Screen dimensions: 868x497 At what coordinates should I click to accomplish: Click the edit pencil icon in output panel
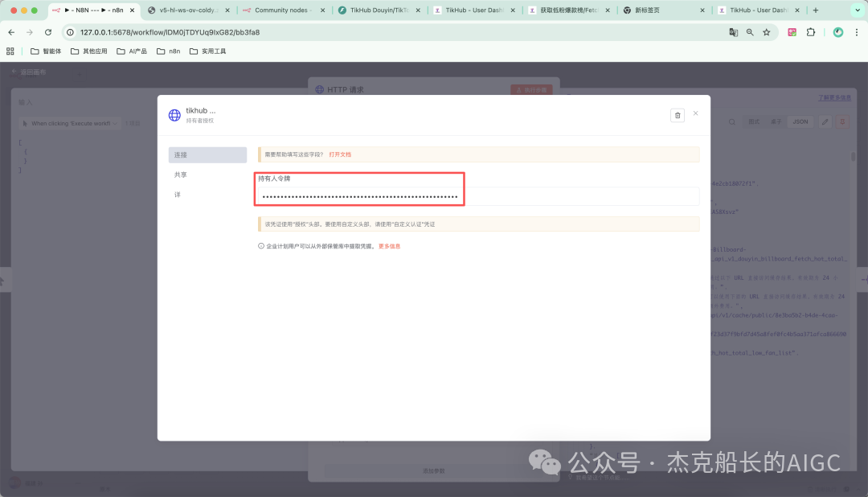tap(825, 122)
